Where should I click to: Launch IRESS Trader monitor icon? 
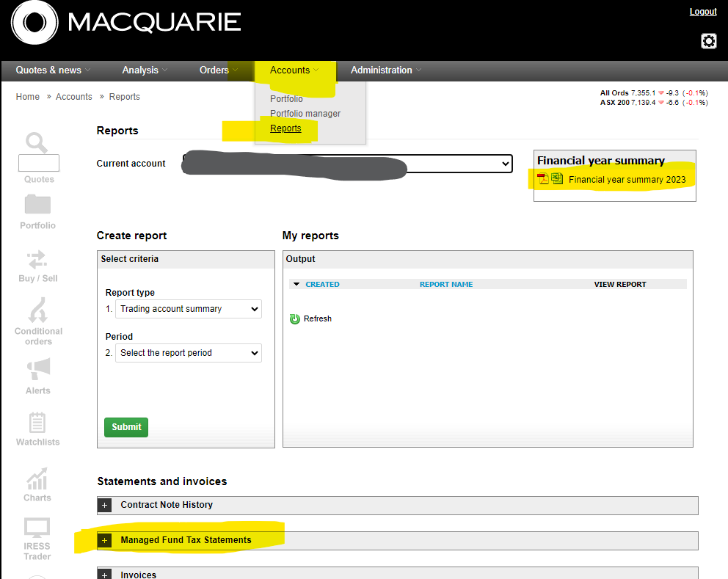37,528
